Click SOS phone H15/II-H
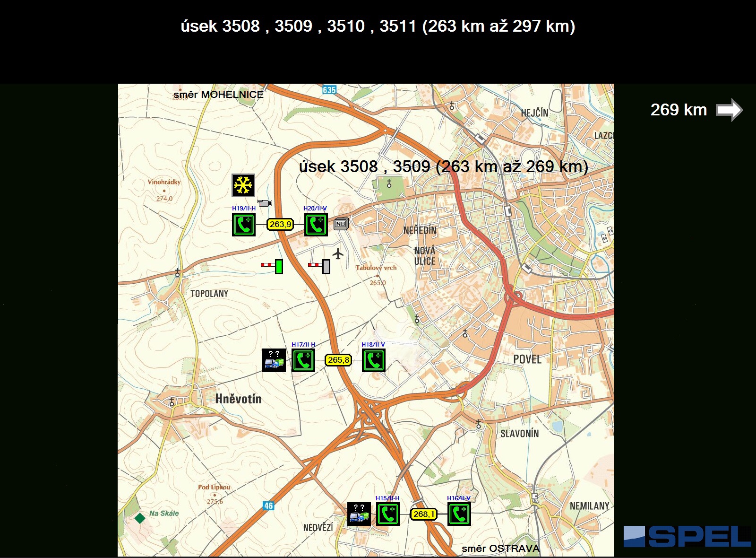 point(387,514)
